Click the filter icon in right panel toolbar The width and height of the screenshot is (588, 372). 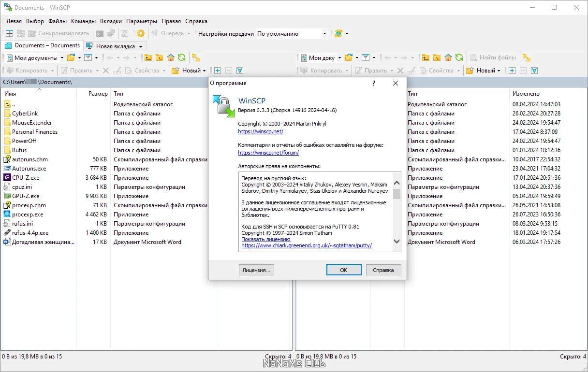tap(366, 57)
